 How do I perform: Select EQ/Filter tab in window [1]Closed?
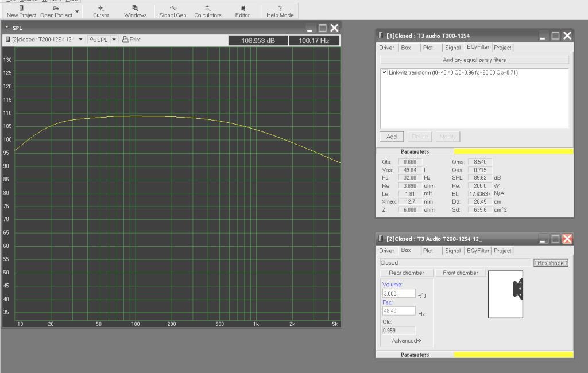[478, 47]
